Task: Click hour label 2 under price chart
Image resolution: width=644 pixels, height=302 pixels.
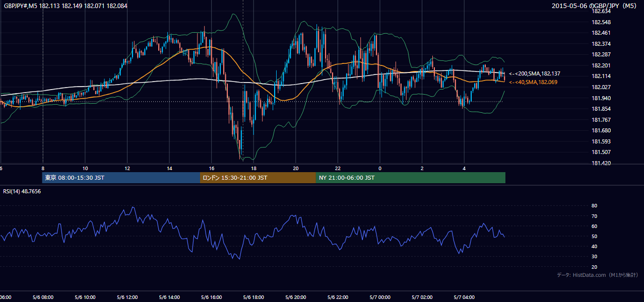Action: [422, 168]
